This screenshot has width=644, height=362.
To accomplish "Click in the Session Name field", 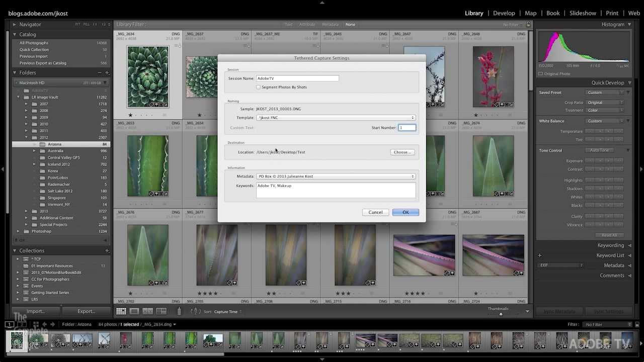I will pos(297,78).
